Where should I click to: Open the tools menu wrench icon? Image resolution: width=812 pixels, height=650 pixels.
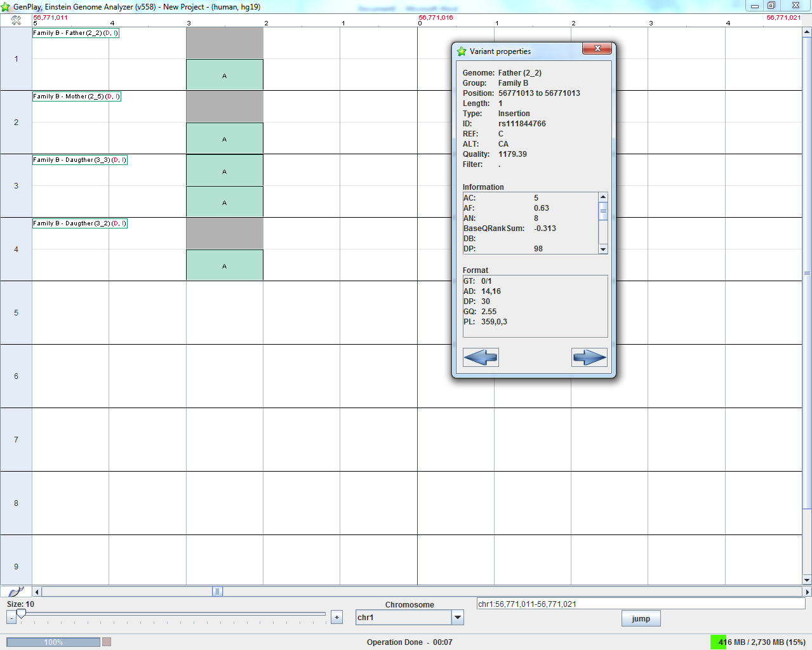tap(16, 20)
